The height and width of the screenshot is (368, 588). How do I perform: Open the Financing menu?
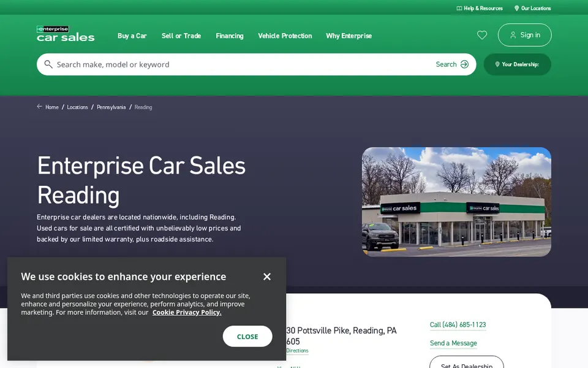point(230,36)
